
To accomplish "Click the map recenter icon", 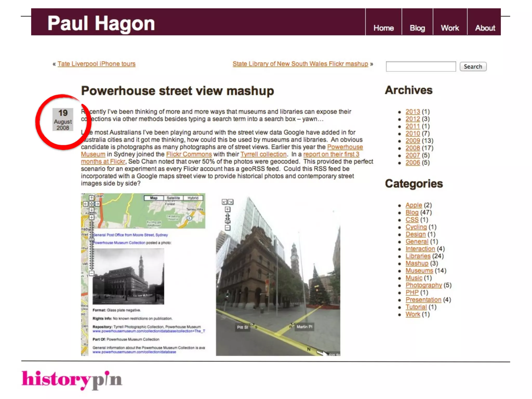I will [91, 204].
